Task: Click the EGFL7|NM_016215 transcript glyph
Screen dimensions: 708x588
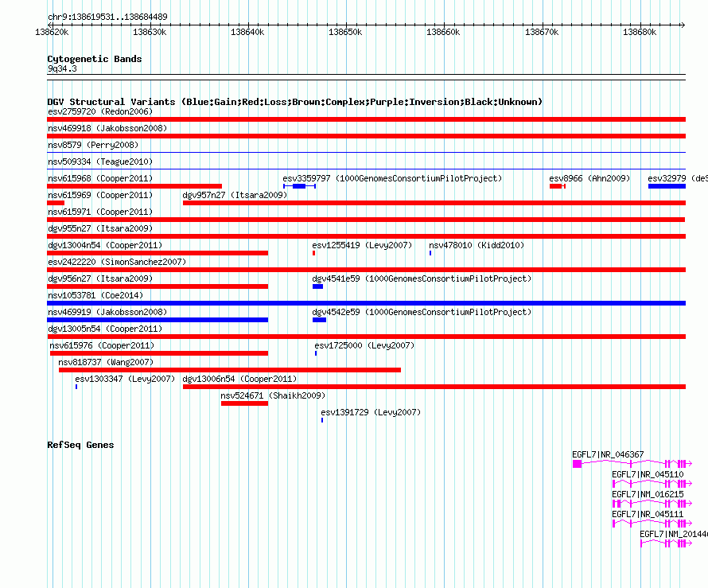Action: pos(652,504)
